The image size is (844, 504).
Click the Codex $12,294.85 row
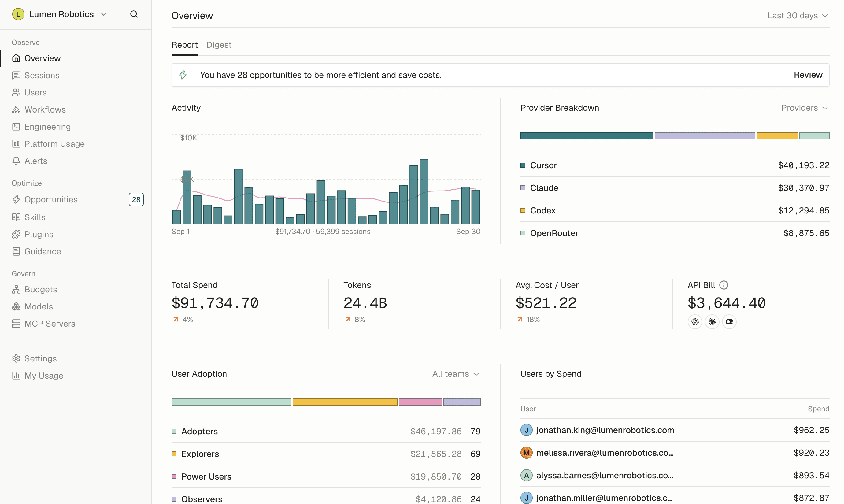(x=675, y=211)
